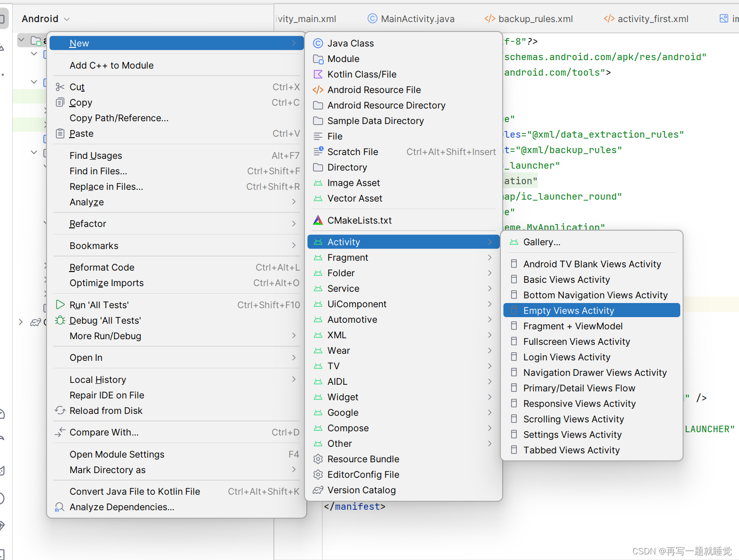This screenshot has width=739, height=560.
Task: Click the Vector Asset android icon
Action: [x=318, y=198]
